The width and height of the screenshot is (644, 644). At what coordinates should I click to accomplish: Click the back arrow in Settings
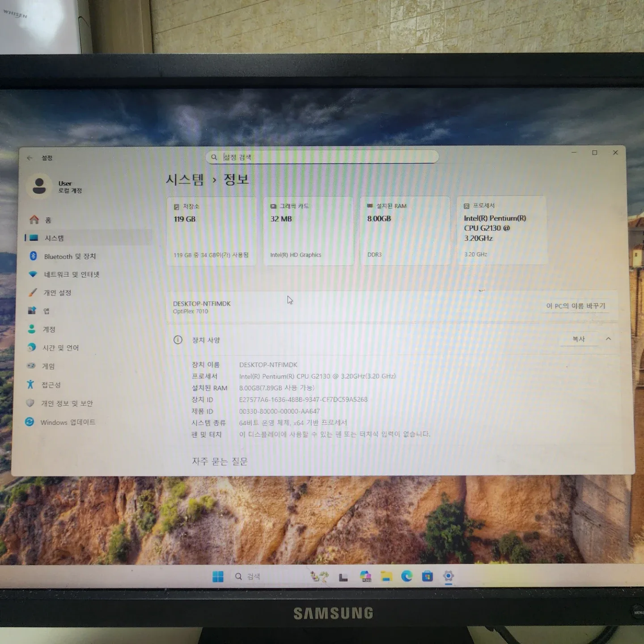click(30, 158)
